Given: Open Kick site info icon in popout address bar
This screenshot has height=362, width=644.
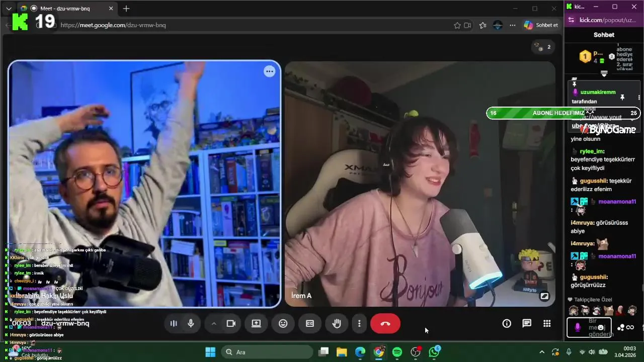Looking at the screenshot, I should (571, 20).
